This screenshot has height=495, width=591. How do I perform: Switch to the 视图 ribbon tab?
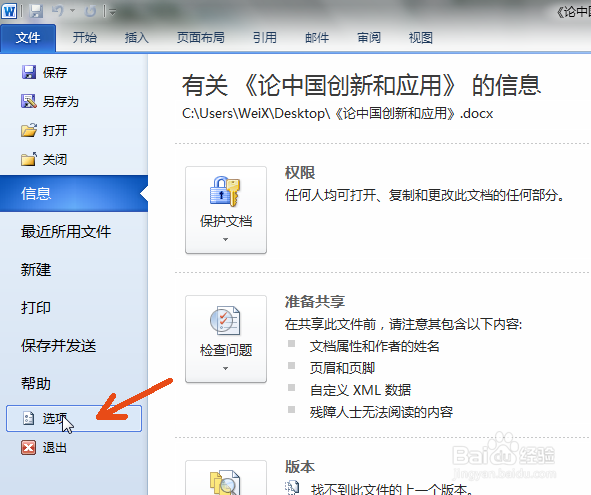[421, 38]
